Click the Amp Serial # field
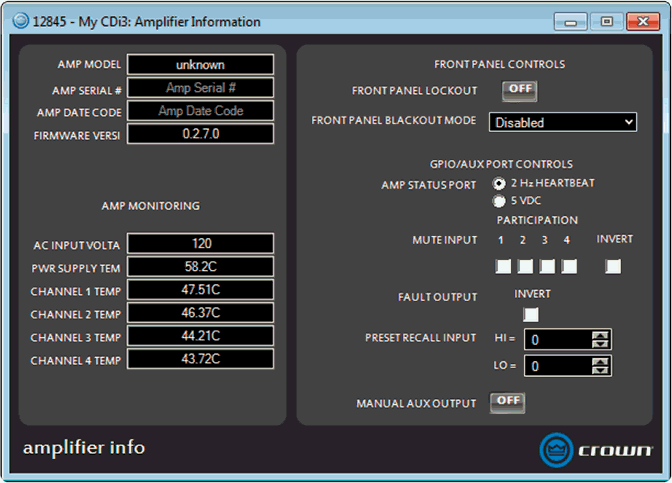This screenshot has width=672, height=483. [201, 88]
